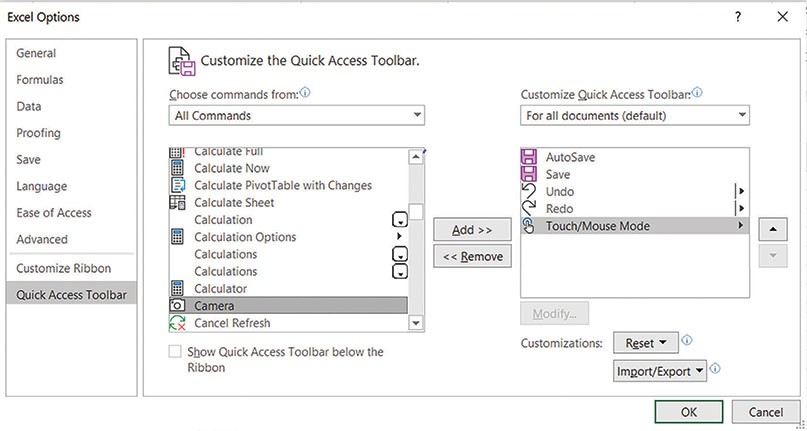The image size is (807, 431).
Task: Close the Excel Options dialog
Action: (x=782, y=17)
